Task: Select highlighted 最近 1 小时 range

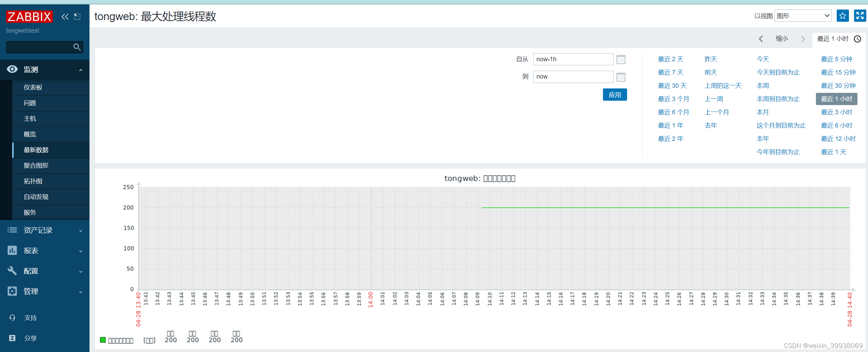Action: [836, 99]
